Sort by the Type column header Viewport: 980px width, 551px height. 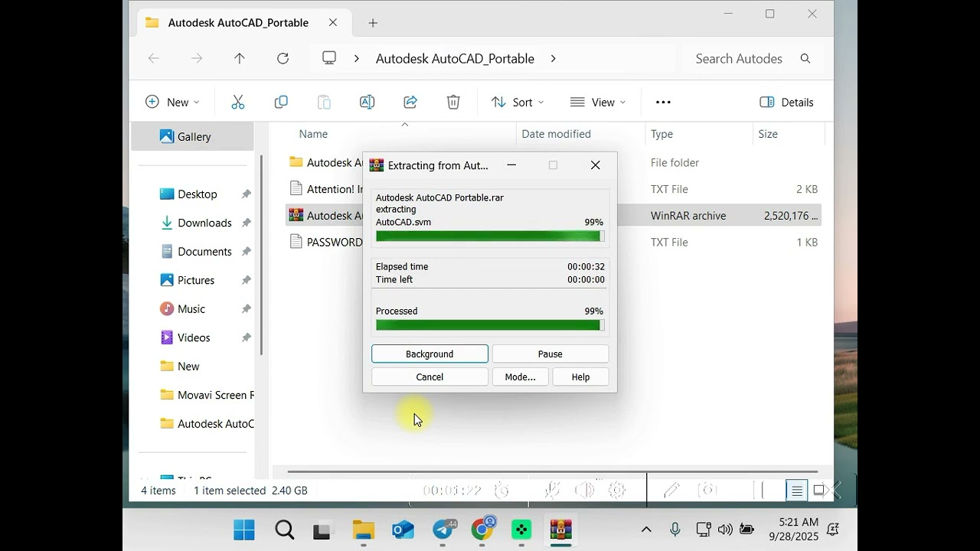(661, 134)
